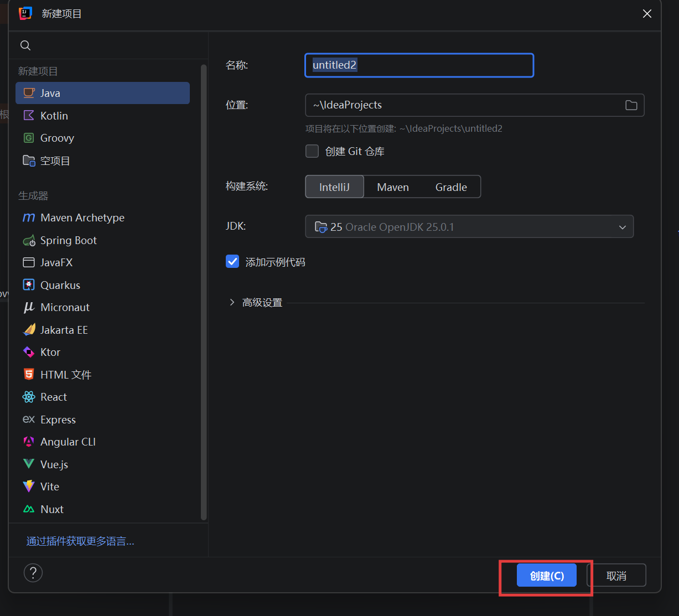Click the 创建(C) button

pos(547,576)
